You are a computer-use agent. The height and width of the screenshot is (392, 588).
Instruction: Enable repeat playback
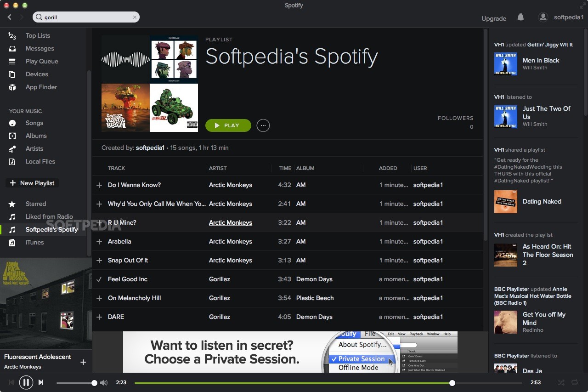click(574, 382)
